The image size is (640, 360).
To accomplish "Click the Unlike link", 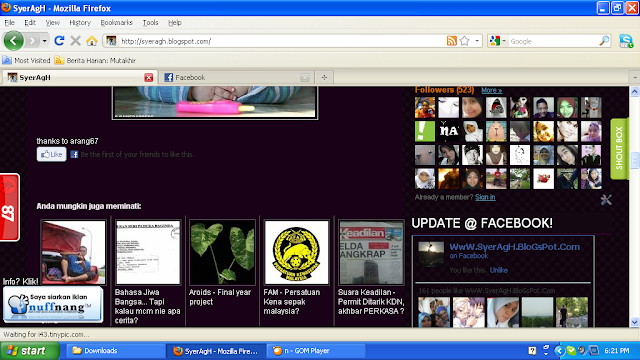I will click(499, 270).
